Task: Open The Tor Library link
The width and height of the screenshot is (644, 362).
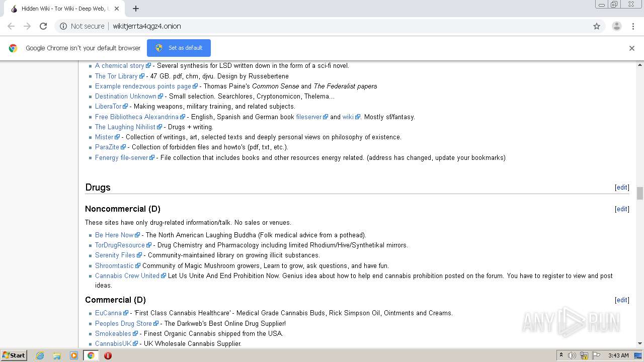Action: click(x=116, y=76)
